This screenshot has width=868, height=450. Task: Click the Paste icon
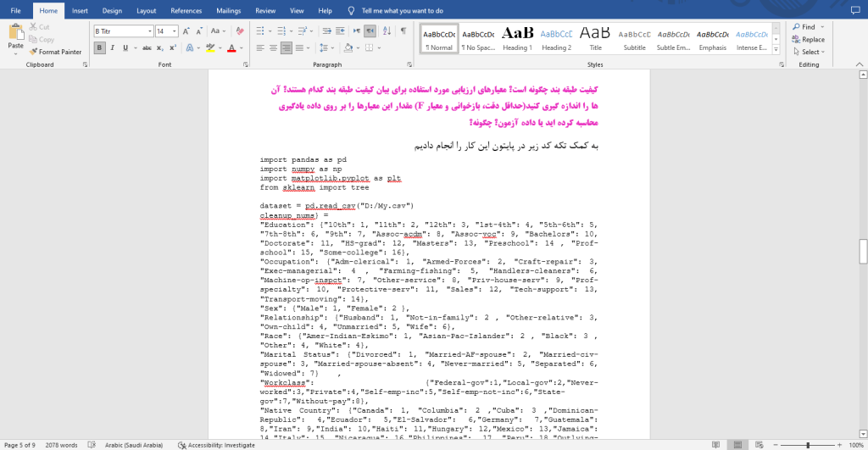[x=15, y=32]
